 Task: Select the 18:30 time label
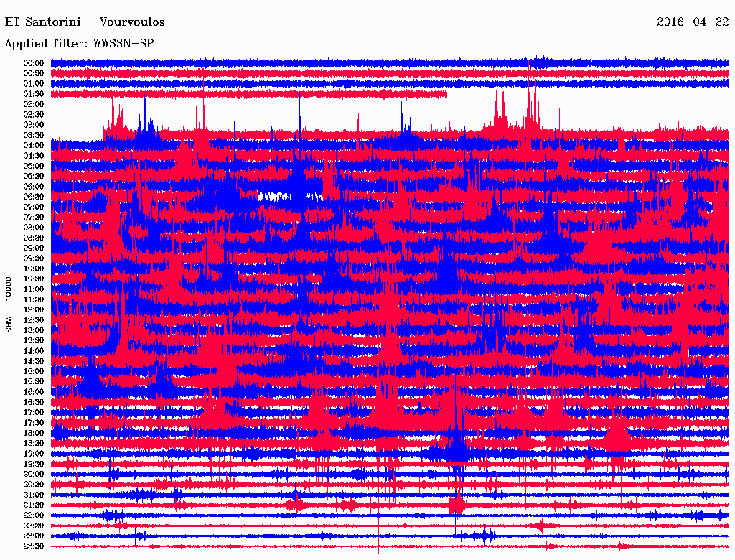pyautogui.click(x=34, y=444)
